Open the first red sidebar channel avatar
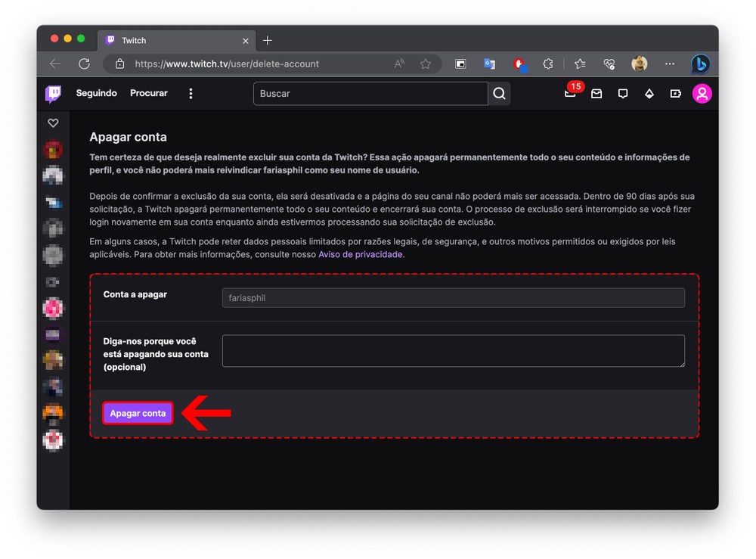This screenshot has width=756, height=559. pos(53,150)
